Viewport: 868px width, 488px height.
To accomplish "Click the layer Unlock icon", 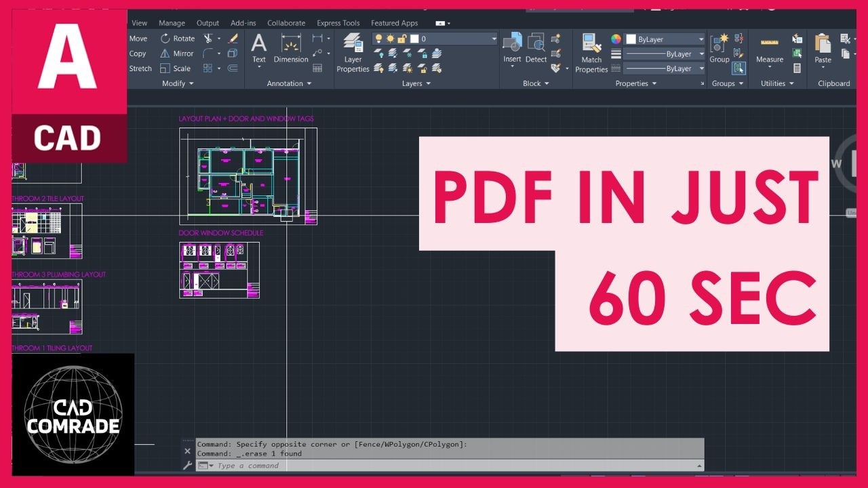I will pyautogui.click(x=422, y=68).
